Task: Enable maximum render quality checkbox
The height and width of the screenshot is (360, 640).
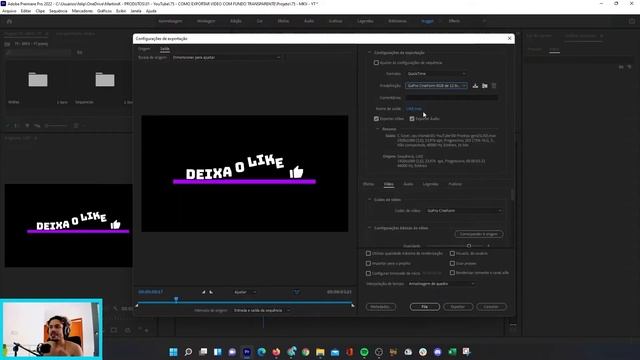Action: tap(369, 253)
